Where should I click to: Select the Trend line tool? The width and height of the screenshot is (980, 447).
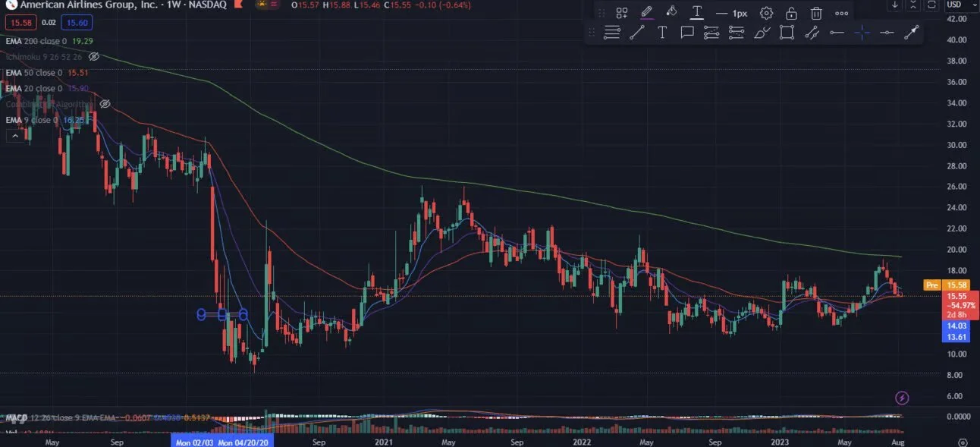pos(637,33)
